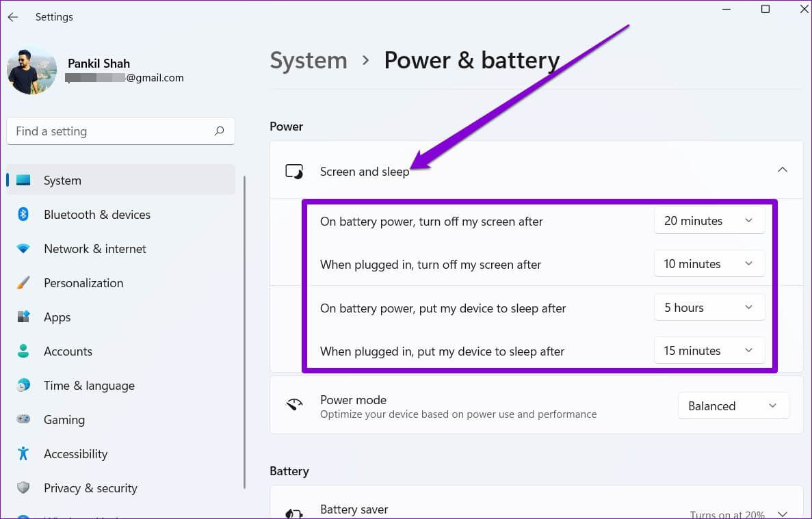Click the Accounts person icon
This screenshot has height=519, width=812.
pos(23,351)
